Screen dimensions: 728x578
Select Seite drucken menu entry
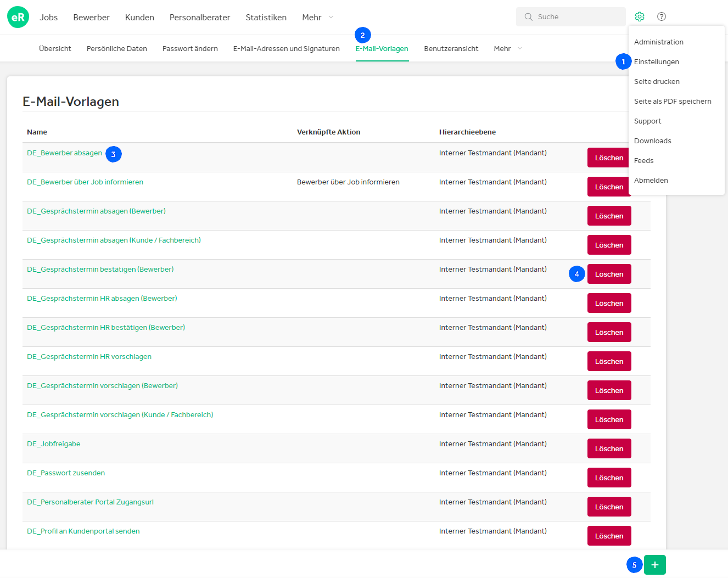(x=657, y=82)
